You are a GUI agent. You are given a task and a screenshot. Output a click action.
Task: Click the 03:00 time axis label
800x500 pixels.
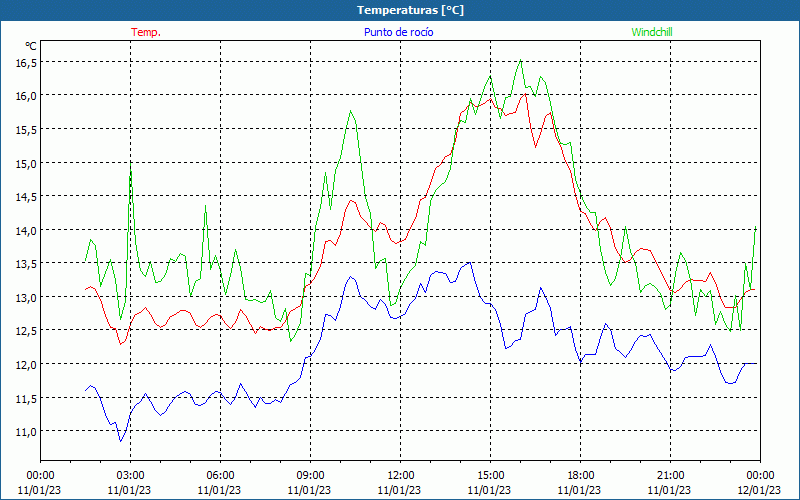(x=130, y=475)
